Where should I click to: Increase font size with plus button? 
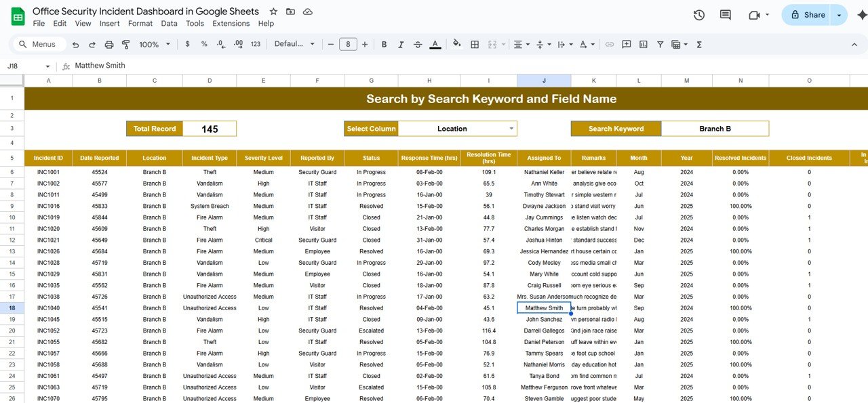(365, 44)
